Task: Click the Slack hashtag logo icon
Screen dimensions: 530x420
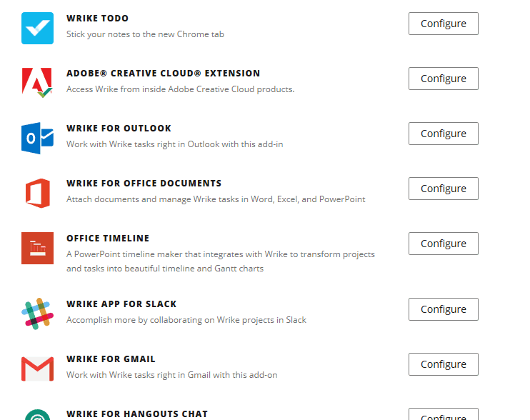Action: [x=37, y=314]
